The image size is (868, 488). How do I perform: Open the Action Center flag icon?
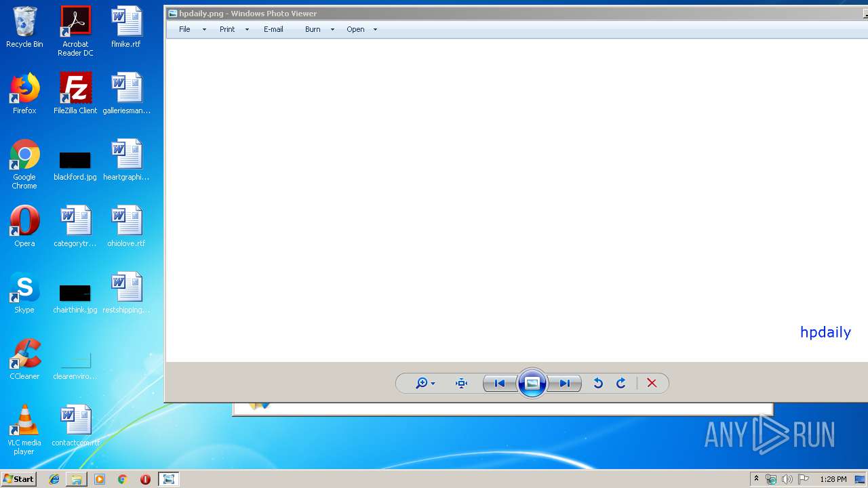point(804,479)
